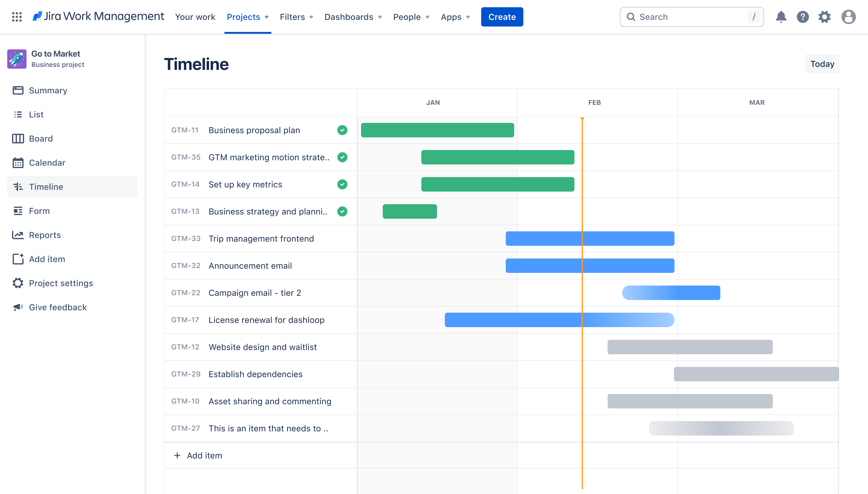Click the Apps menu item
This screenshot has height=494, width=868.
tap(455, 17)
